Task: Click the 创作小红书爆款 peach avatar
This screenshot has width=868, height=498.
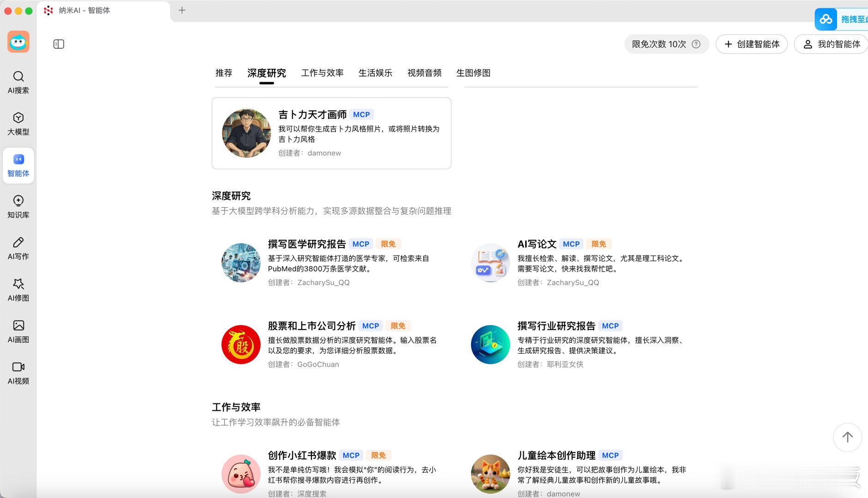Action: point(241,474)
